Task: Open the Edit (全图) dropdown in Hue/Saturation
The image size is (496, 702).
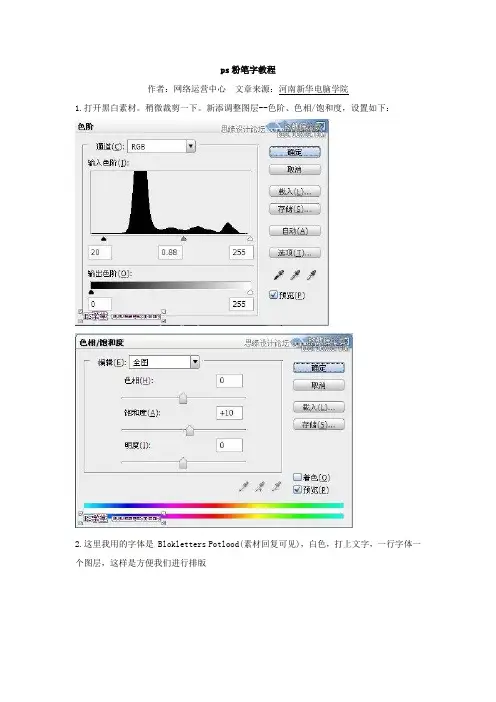Action: [x=164, y=362]
